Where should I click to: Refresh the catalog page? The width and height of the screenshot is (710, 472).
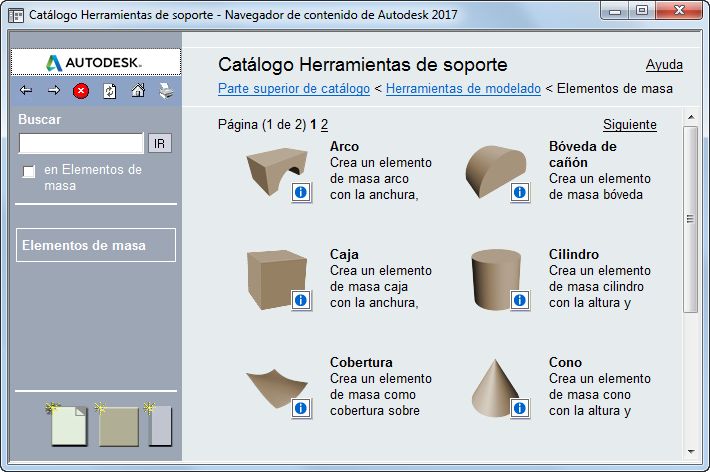click(110, 91)
